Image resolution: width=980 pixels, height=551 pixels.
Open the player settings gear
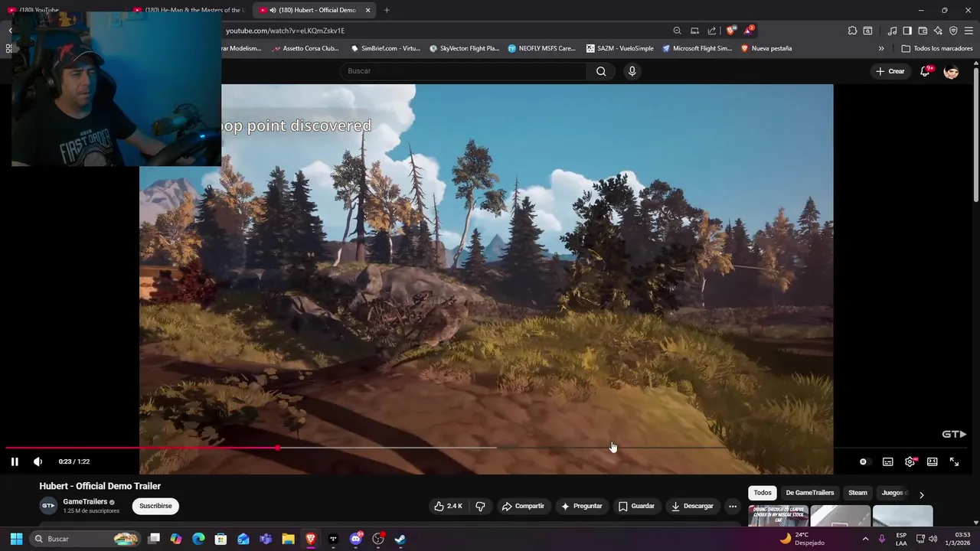(x=910, y=461)
